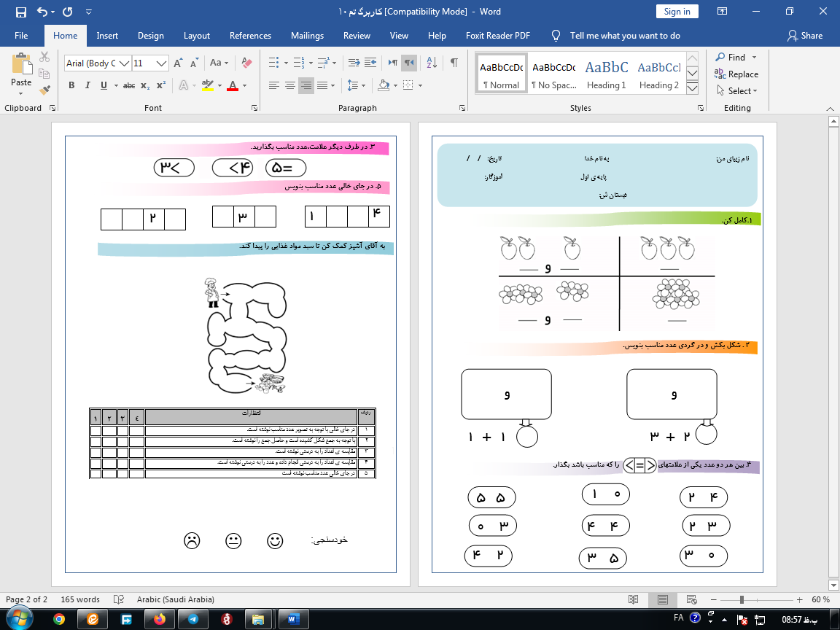Open Firefox from the taskbar
Viewport: 840px width, 630px height.
160,619
